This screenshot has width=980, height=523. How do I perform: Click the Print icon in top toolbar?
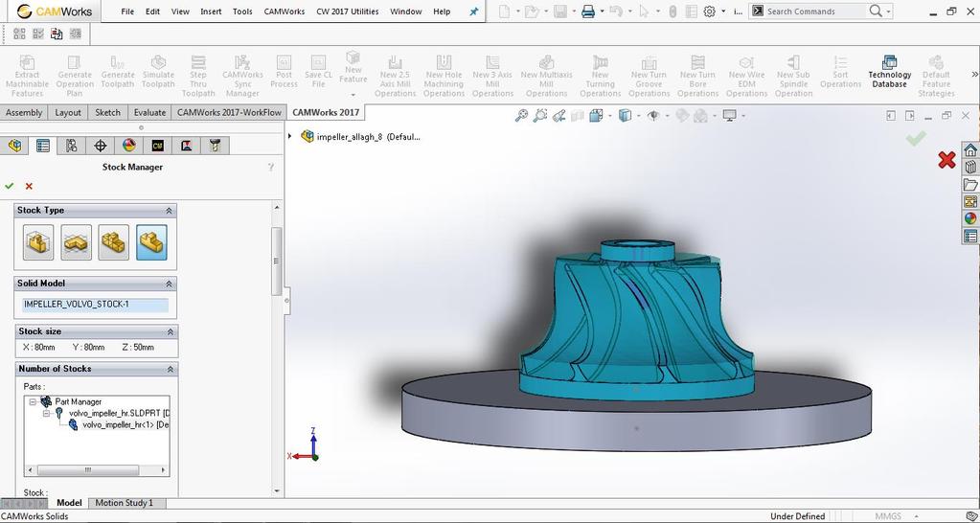tap(588, 11)
